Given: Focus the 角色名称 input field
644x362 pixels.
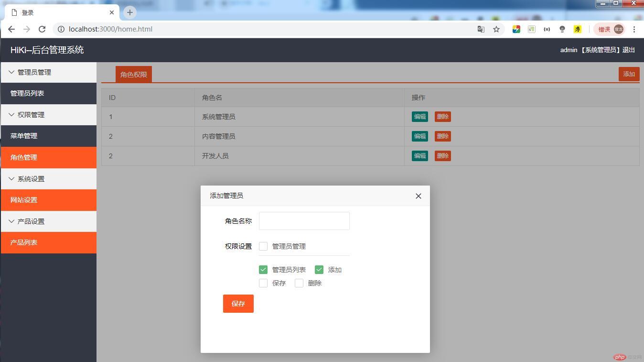Looking at the screenshot, I should coord(304,221).
